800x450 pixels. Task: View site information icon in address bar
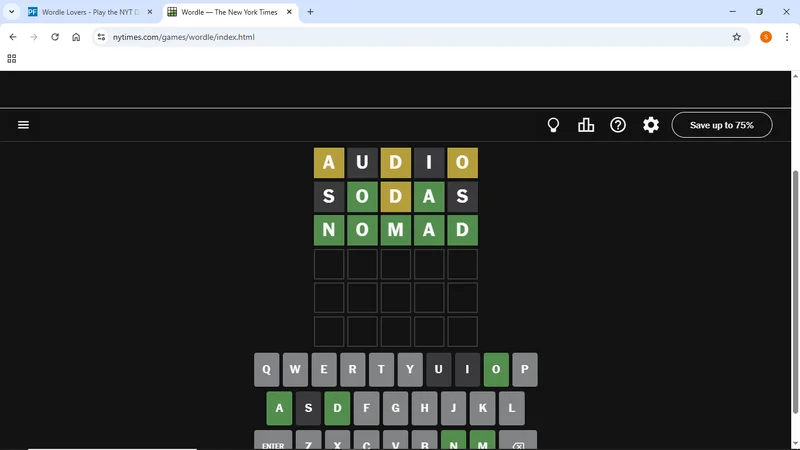pos(101,37)
